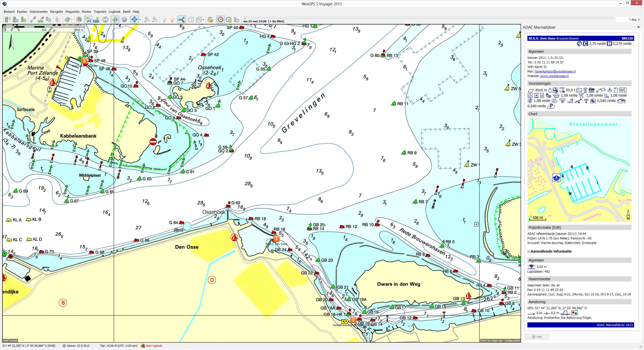The height and width of the screenshot is (350, 644).
Task: Zoom out with the minus magnifier
Action: (155, 20)
